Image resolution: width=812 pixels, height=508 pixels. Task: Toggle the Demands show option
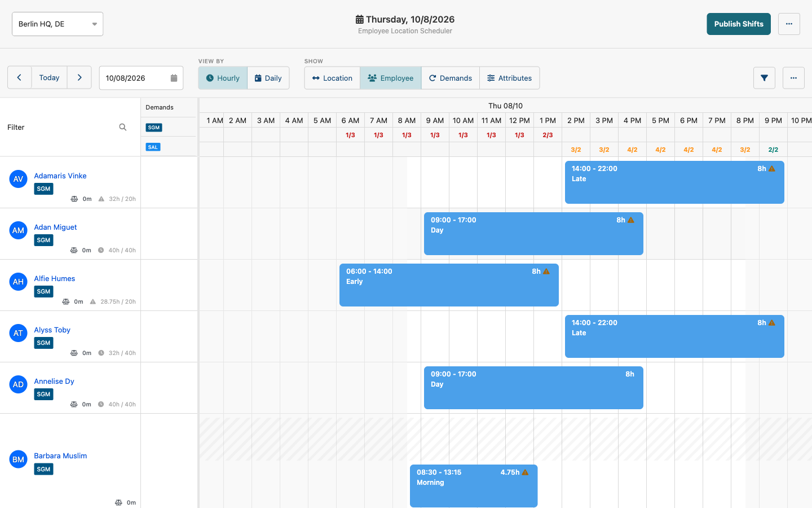click(x=451, y=78)
